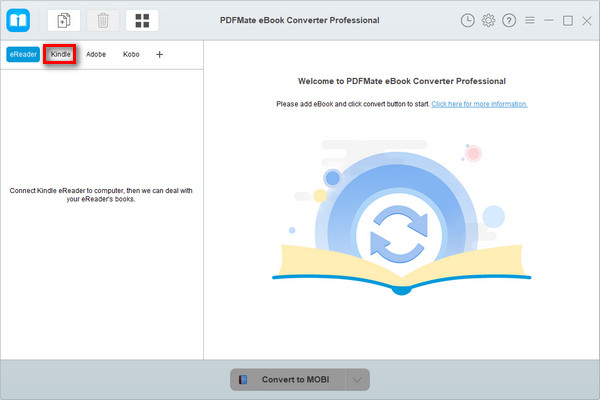Open help question mark icon
Screen dimensions: 600x400
tap(509, 20)
